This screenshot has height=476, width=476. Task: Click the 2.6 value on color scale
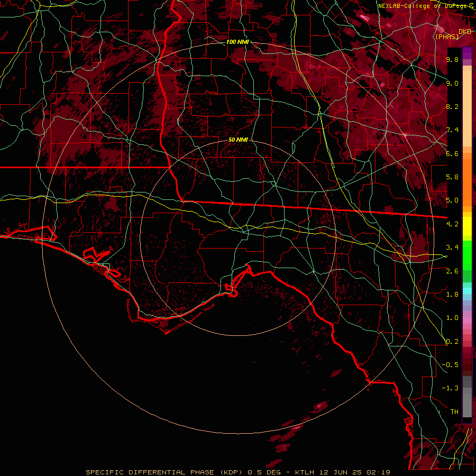pyautogui.click(x=452, y=271)
